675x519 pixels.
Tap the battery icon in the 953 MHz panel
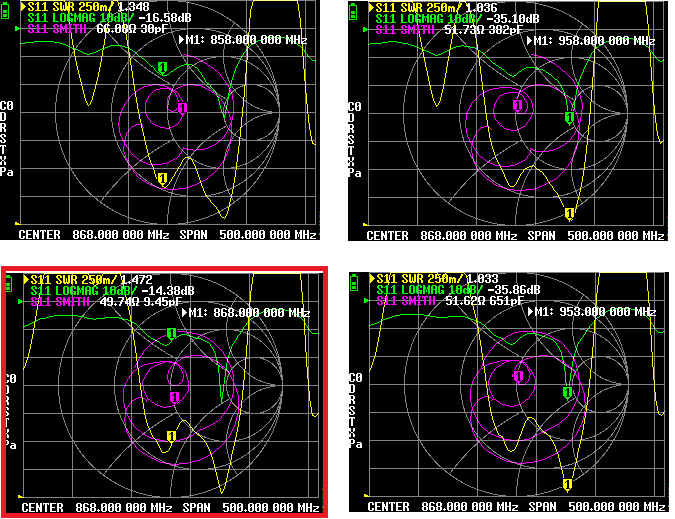point(354,283)
